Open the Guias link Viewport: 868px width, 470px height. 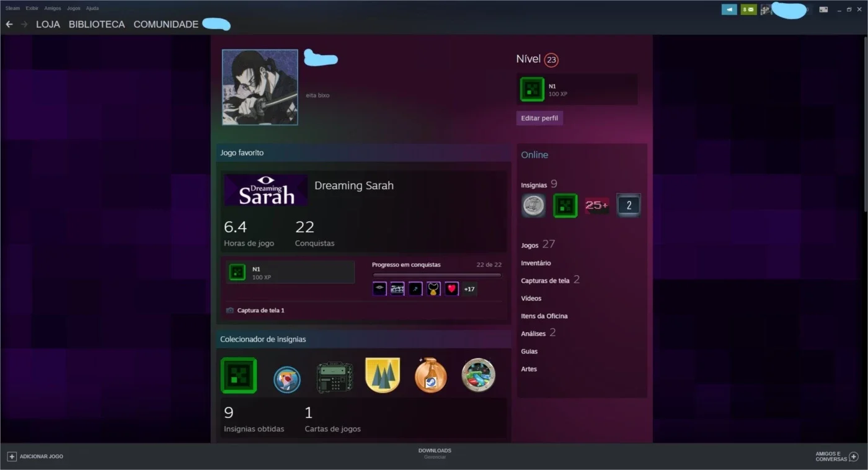pyautogui.click(x=529, y=351)
